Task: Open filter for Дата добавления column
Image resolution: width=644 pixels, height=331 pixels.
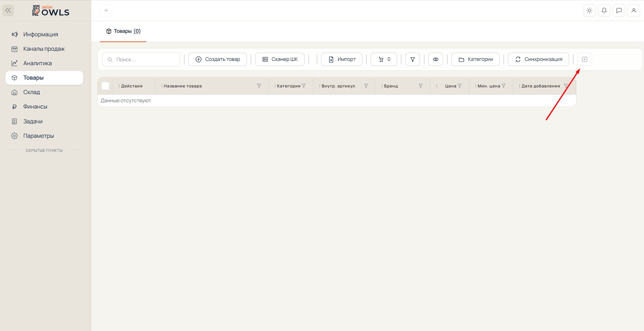Action: 566,86
